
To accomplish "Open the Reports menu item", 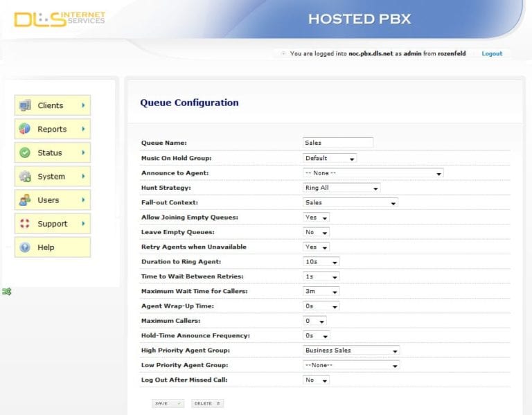I will pyautogui.click(x=52, y=129).
